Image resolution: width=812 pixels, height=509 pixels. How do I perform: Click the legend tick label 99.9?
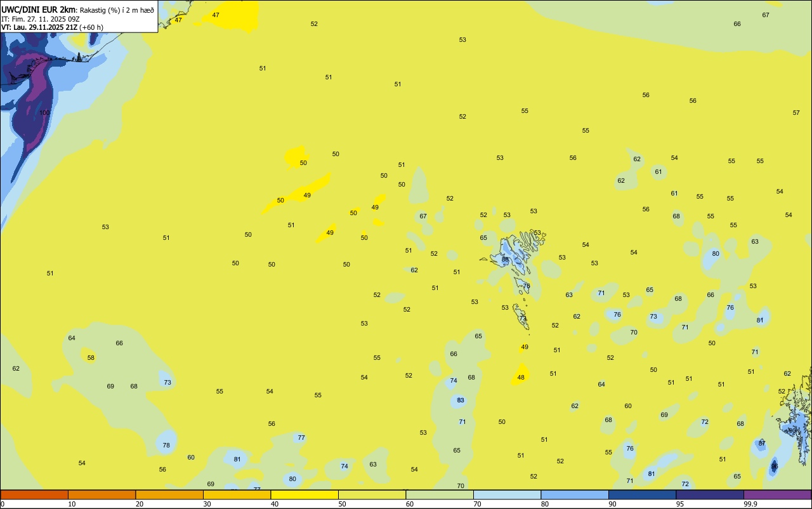pos(750,504)
